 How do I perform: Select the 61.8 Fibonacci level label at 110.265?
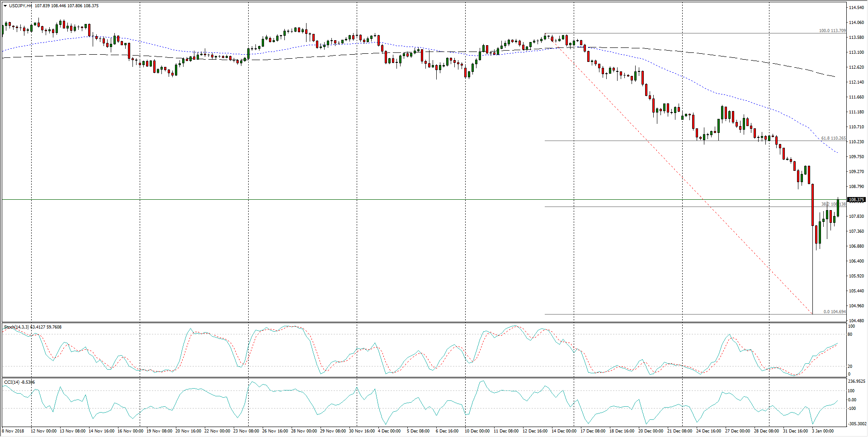point(833,138)
